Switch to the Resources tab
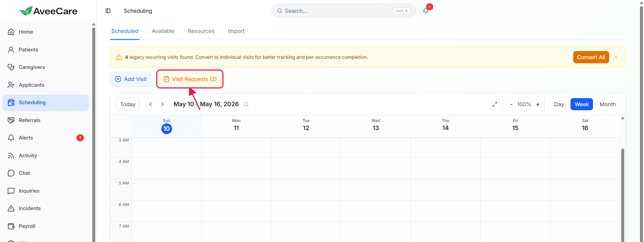 click(x=201, y=31)
